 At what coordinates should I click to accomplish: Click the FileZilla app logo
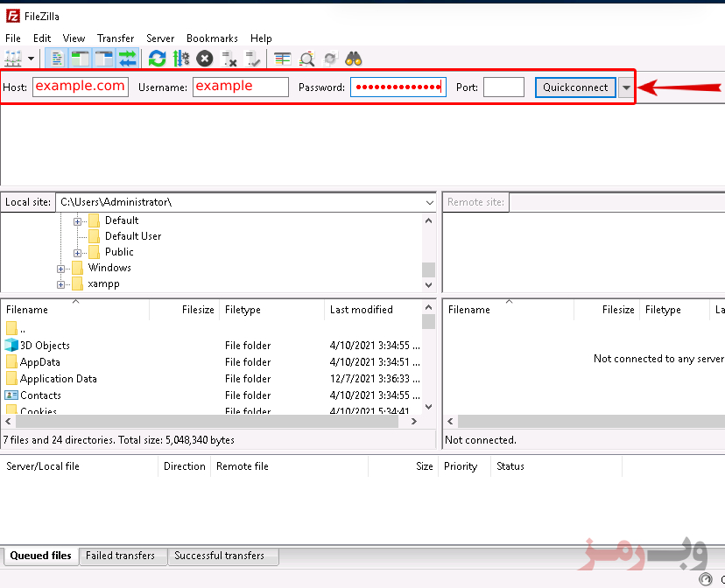point(13,16)
